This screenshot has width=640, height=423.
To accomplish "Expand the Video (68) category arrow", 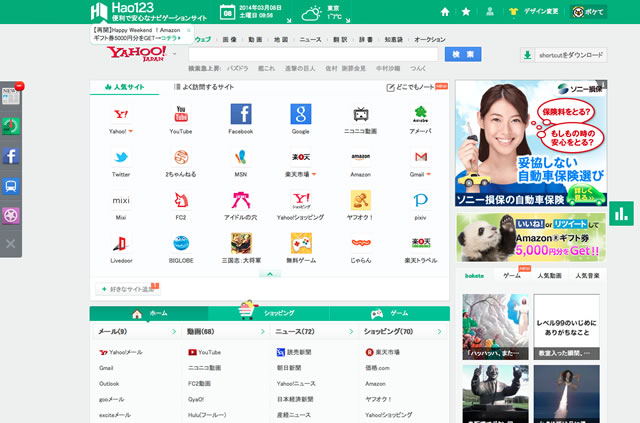I will (x=262, y=332).
